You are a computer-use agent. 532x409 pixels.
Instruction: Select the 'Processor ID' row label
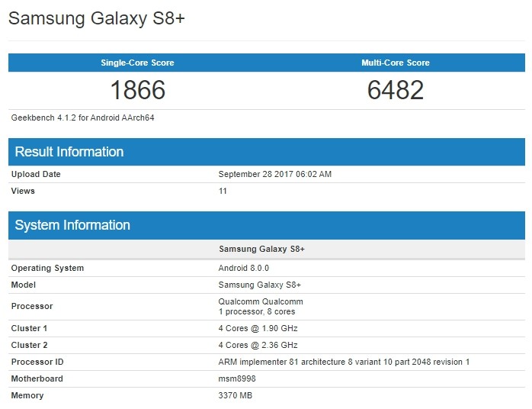[x=37, y=362]
